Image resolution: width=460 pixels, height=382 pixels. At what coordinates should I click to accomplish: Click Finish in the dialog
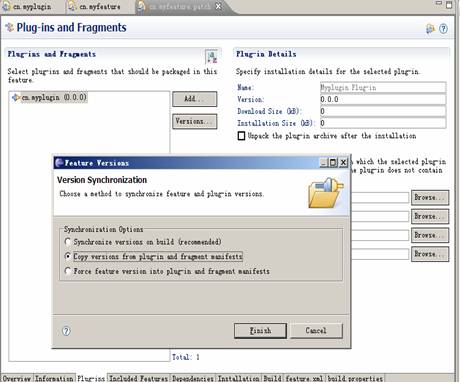(x=260, y=331)
